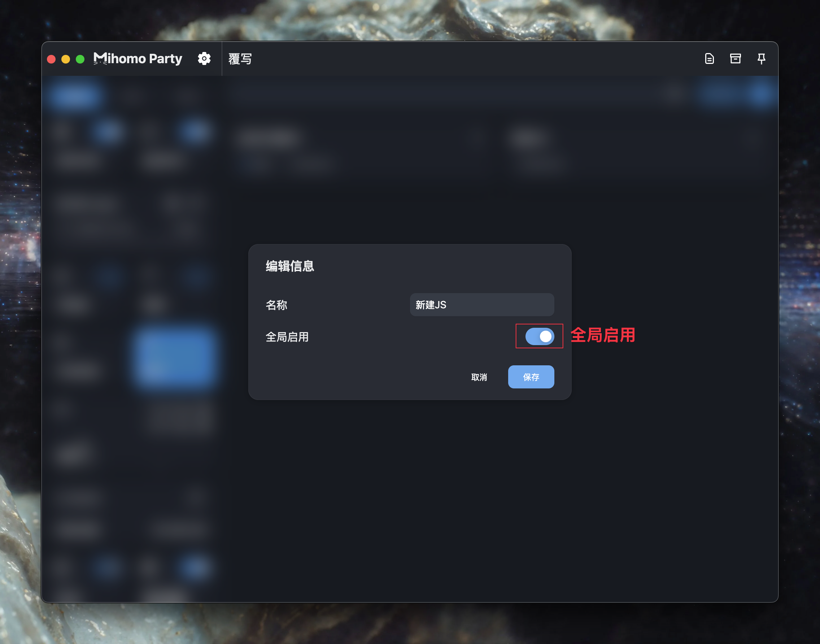Click the 编辑信息 dialog heading
The width and height of the screenshot is (820, 644).
pyautogui.click(x=289, y=266)
